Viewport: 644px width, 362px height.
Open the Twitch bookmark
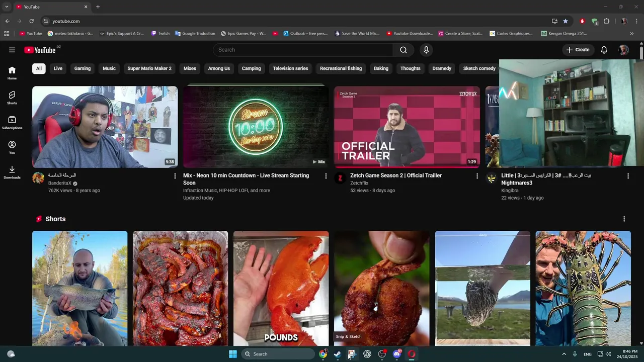[160, 34]
